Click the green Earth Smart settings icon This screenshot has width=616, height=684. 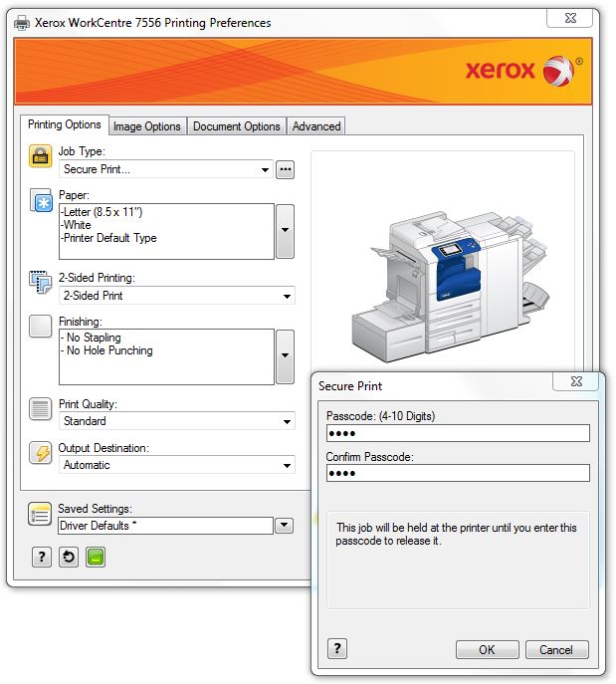point(95,558)
